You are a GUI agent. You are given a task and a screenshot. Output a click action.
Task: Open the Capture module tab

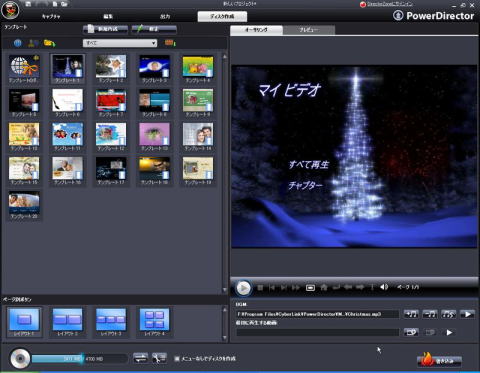(x=51, y=16)
